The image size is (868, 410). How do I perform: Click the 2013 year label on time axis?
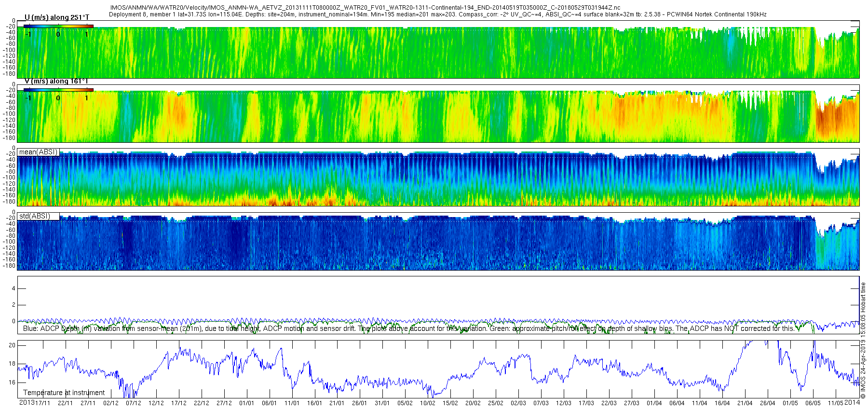[27, 403]
